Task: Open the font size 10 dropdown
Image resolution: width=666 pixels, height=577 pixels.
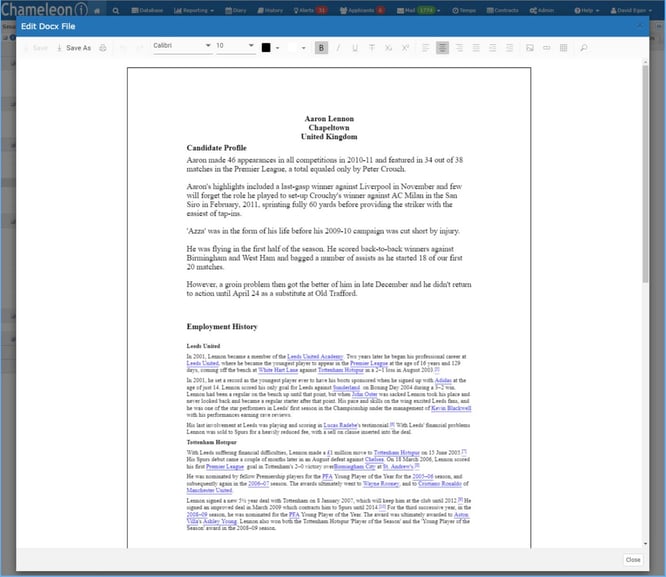Action: [x=235, y=46]
